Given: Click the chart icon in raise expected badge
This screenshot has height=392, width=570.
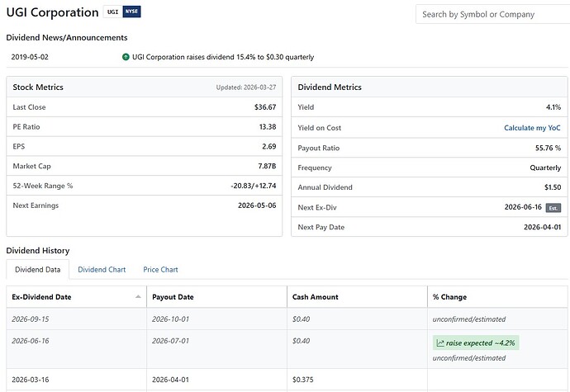Looking at the screenshot, I should pos(440,343).
